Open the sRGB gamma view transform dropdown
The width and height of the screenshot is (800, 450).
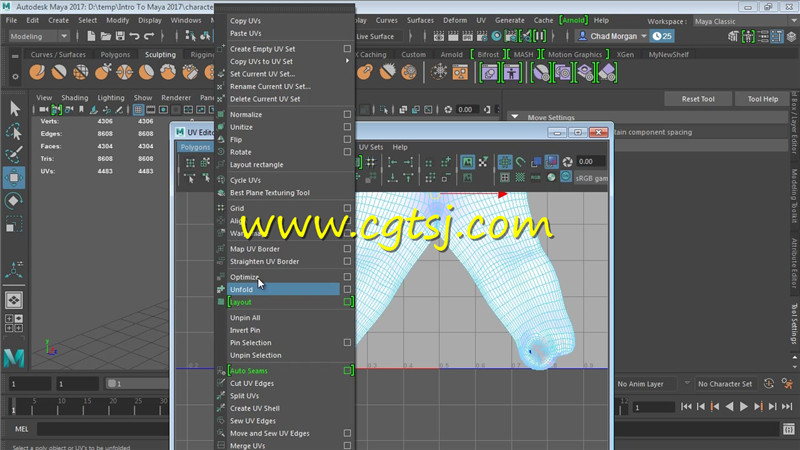(591, 178)
